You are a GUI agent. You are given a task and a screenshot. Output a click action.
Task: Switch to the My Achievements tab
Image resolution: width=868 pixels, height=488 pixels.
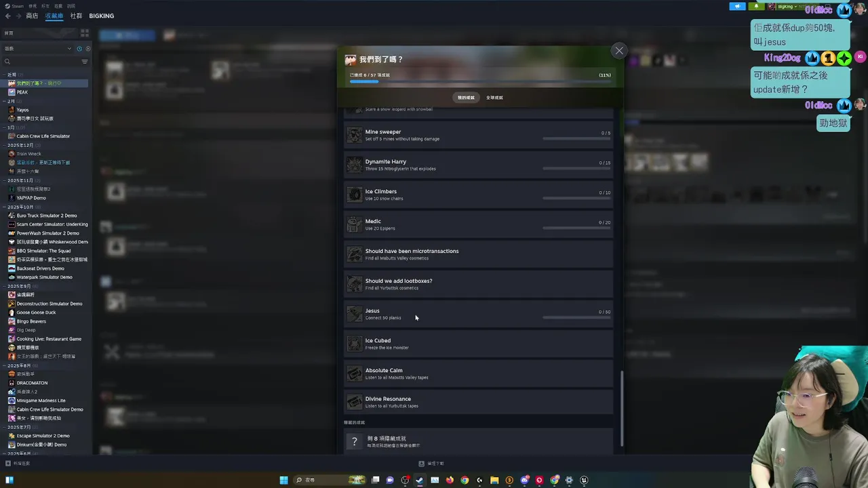point(466,98)
